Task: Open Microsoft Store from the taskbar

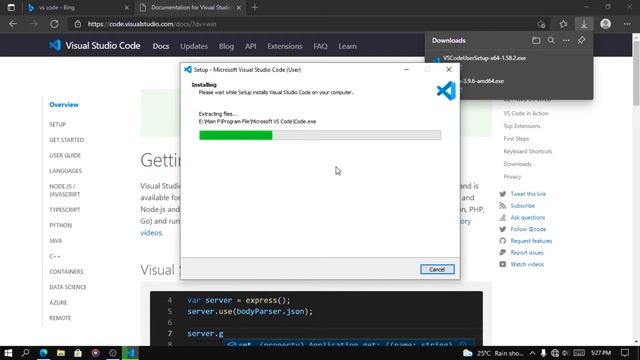Action: pyautogui.click(x=78, y=353)
